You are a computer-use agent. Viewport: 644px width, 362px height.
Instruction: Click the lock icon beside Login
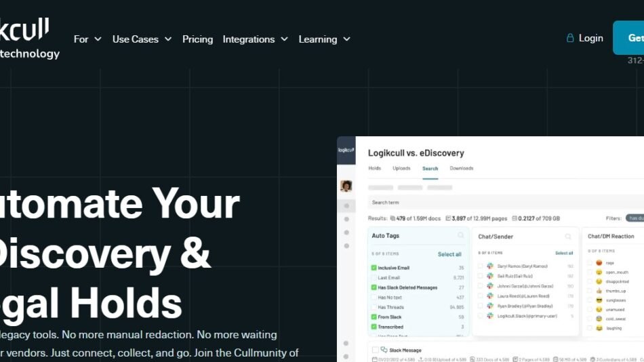coord(570,39)
